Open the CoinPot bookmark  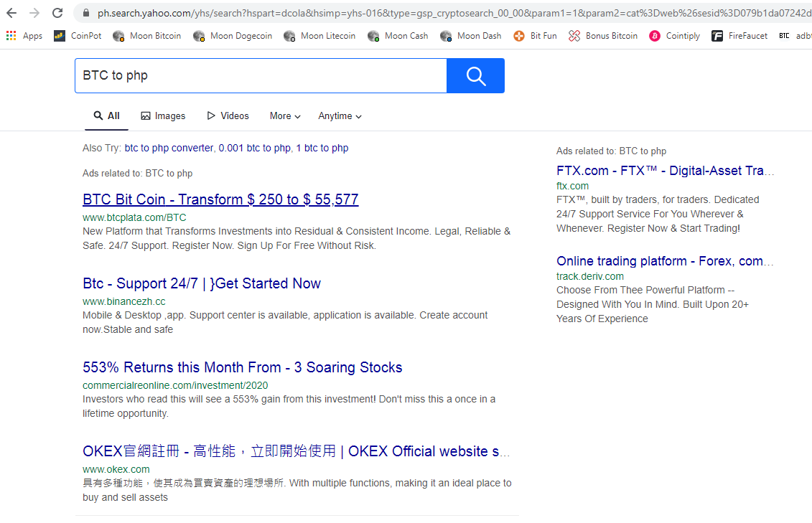pos(78,36)
